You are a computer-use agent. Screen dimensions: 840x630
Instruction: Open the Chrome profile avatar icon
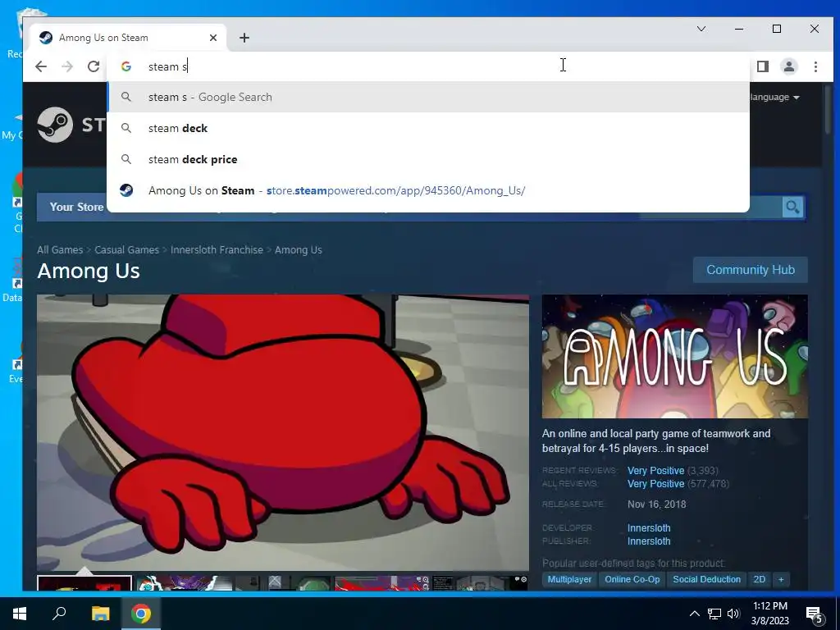789,66
